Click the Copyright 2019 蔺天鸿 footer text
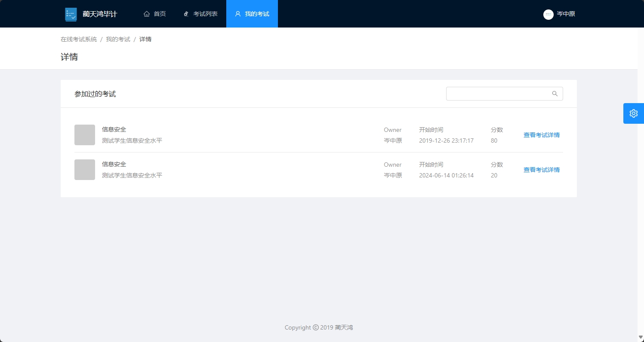This screenshot has height=342, width=644. point(319,327)
